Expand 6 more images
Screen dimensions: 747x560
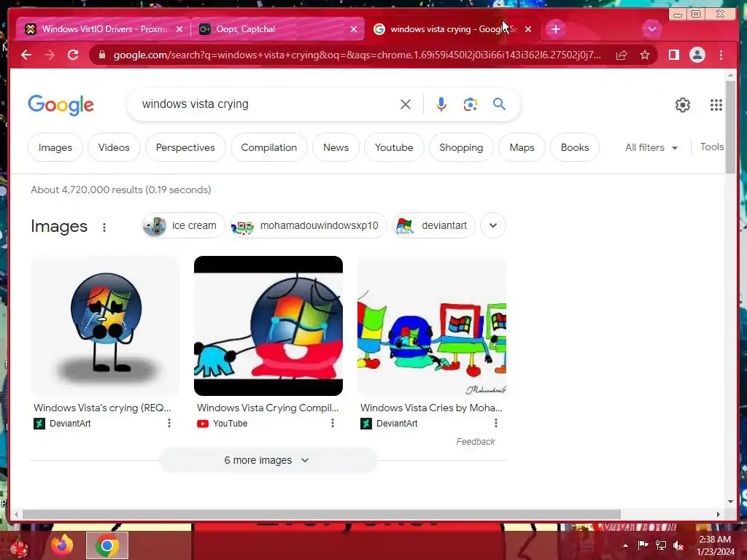268,460
